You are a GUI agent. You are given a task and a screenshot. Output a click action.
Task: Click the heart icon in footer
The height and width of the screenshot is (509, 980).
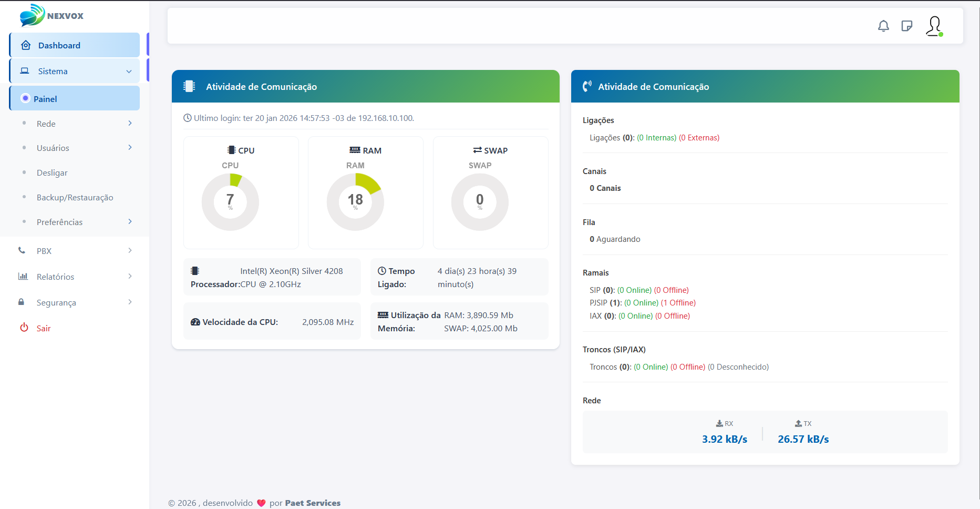tap(261, 503)
